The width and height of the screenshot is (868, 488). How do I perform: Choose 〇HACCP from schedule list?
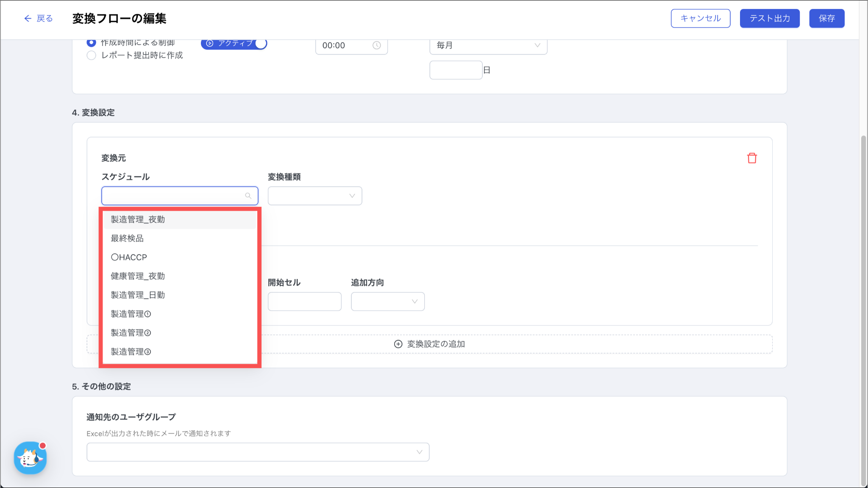[x=129, y=257]
